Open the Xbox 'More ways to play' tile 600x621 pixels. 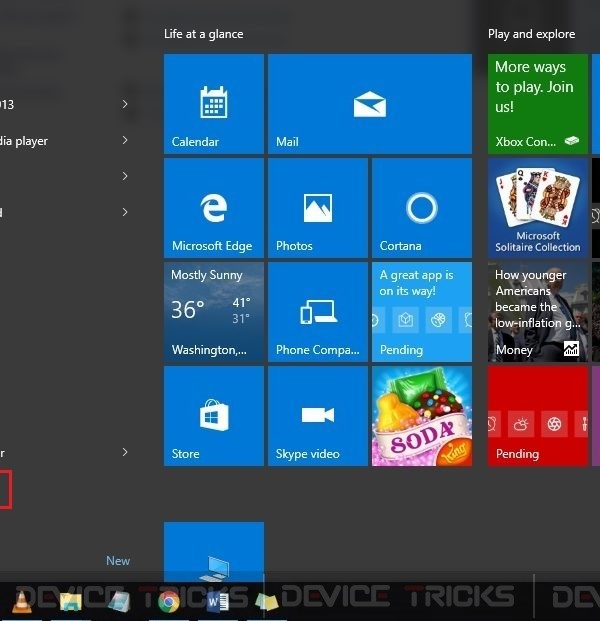pos(538,104)
